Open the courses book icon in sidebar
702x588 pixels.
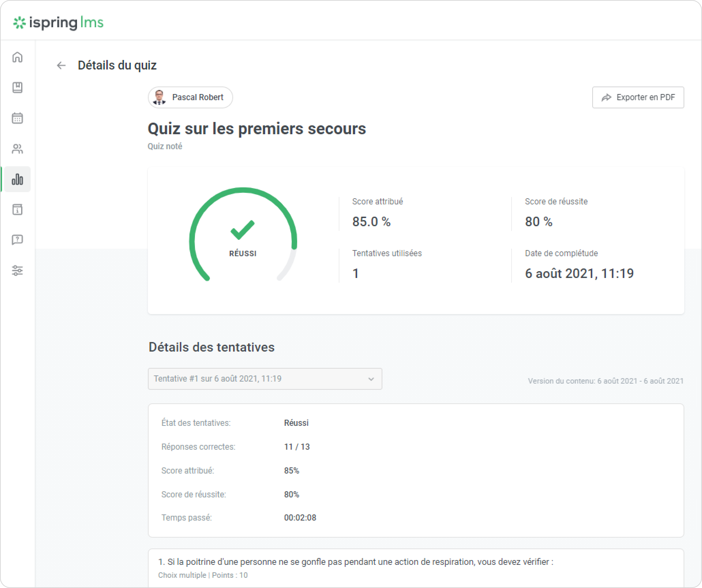pyautogui.click(x=17, y=88)
